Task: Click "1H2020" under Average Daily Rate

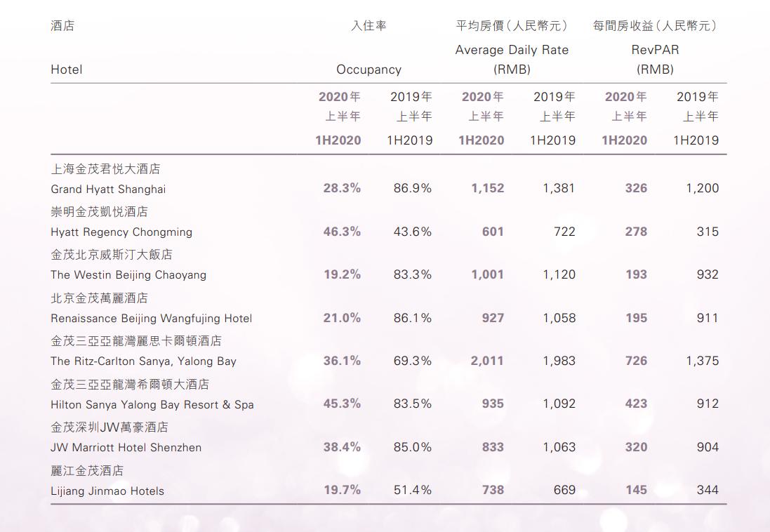Action: [x=482, y=140]
